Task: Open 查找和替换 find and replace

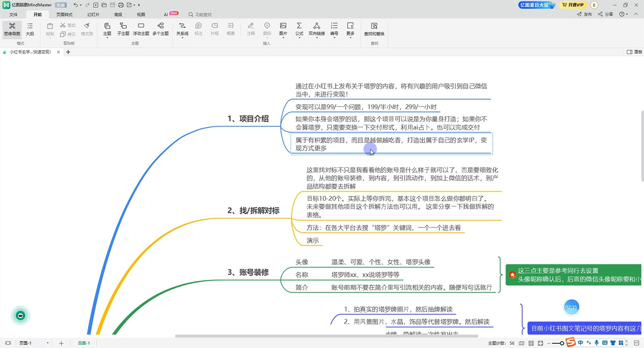Action: click(x=373, y=30)
